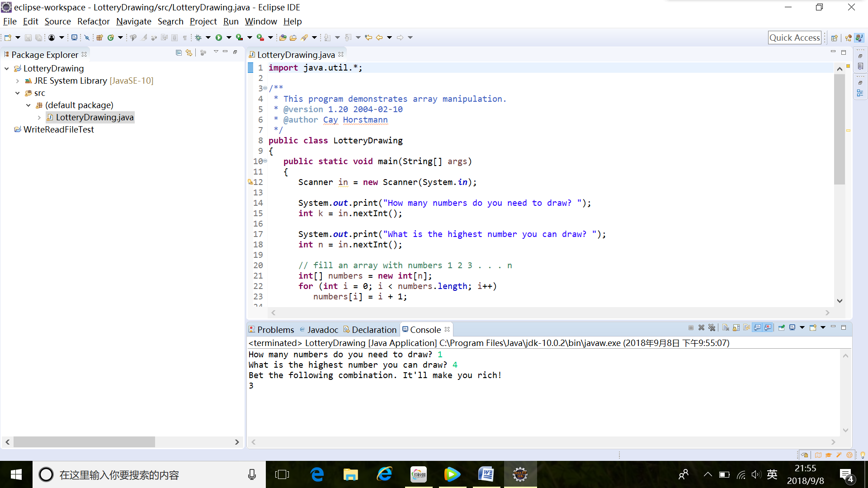Click the Debug bug icon
The image size is (868, 488).
(198, 38)
